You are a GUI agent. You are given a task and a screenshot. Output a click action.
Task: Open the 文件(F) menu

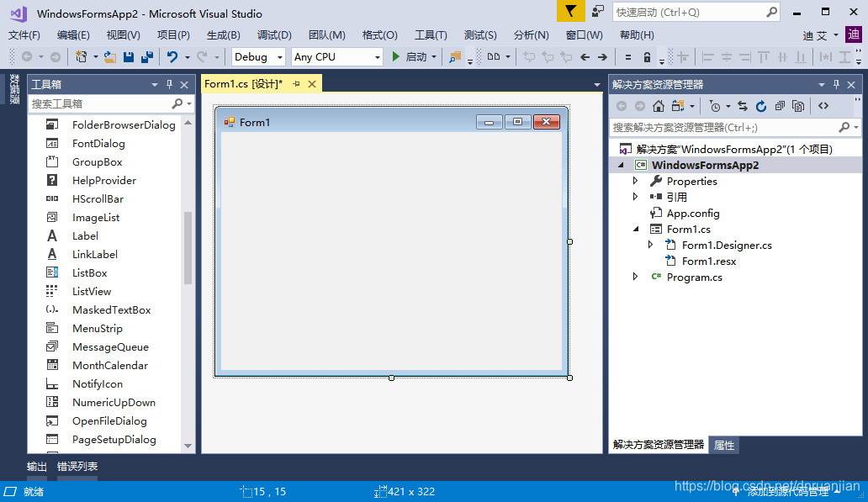[x=24, y=34]
